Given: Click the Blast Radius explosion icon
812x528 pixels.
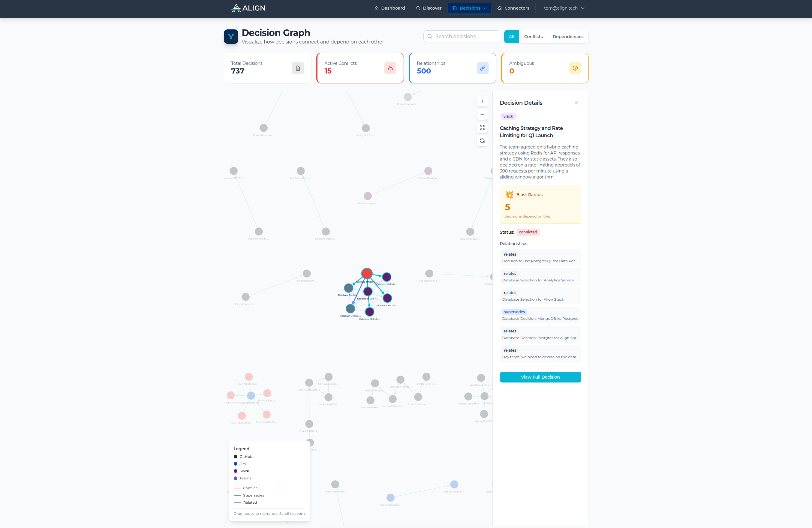Looking at the screenshot, I should click(510, 194).
